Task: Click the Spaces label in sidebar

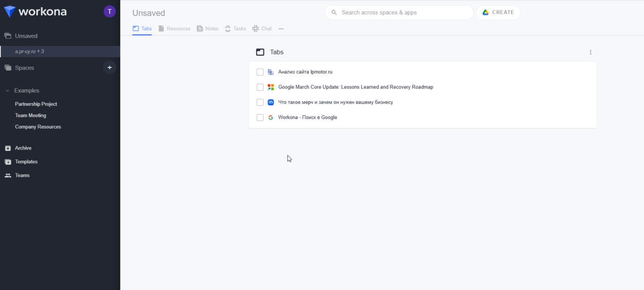Action: (25, 68)
